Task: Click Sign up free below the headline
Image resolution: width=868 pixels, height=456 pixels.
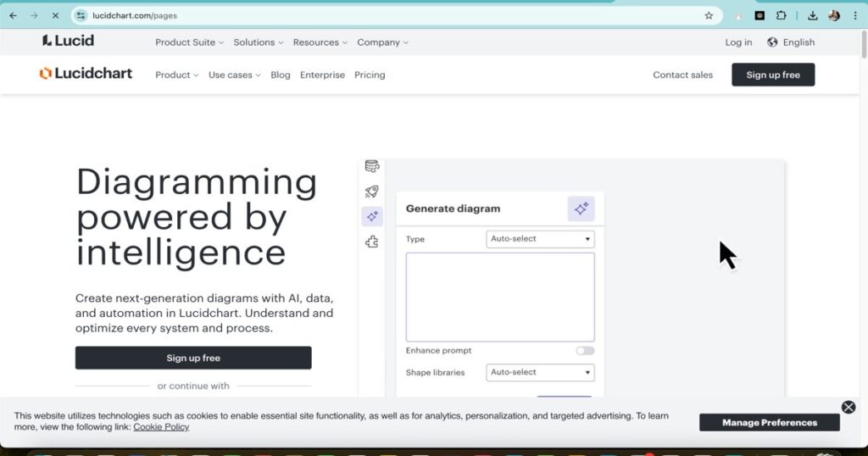Action: click(193, 358)
